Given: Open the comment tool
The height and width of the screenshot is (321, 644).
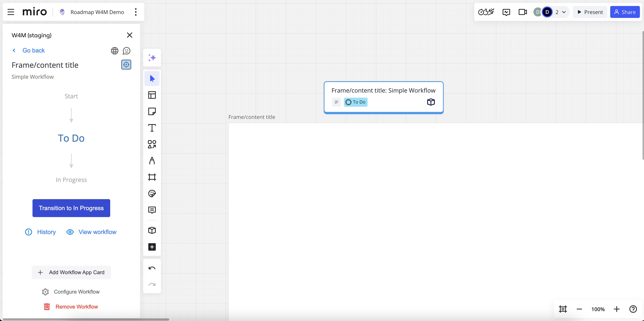Looking at the screenshot, I should point(152,210).
